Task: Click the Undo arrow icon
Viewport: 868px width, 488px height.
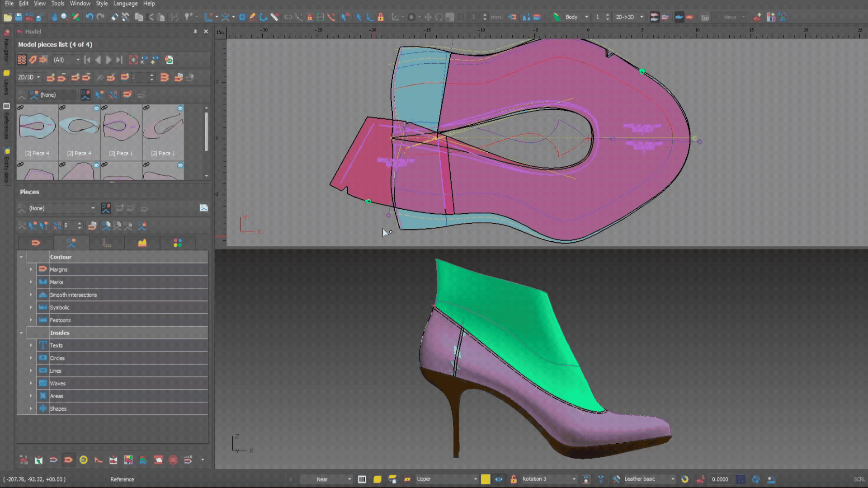Action: coord(89,17)
